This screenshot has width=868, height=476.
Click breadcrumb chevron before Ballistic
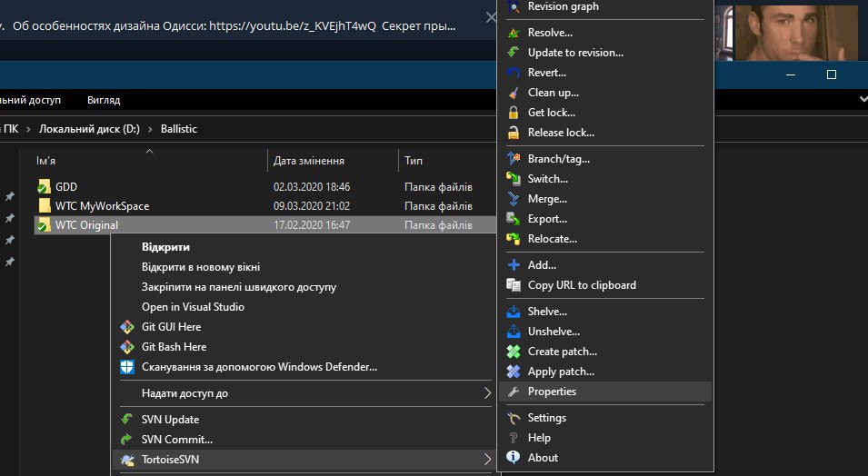click(150, 129)
